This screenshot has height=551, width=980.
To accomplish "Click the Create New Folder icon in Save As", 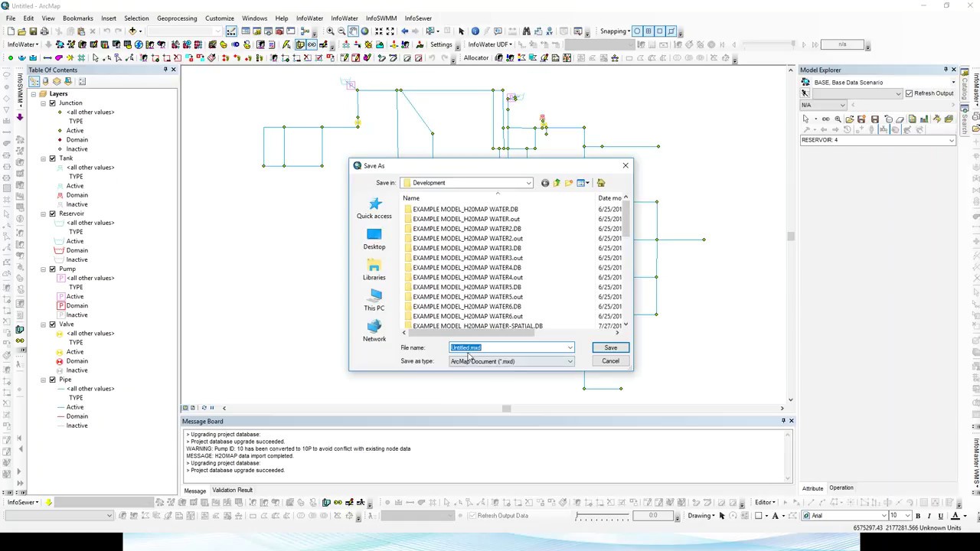I will pyautogui.click(x=568, y=183).
